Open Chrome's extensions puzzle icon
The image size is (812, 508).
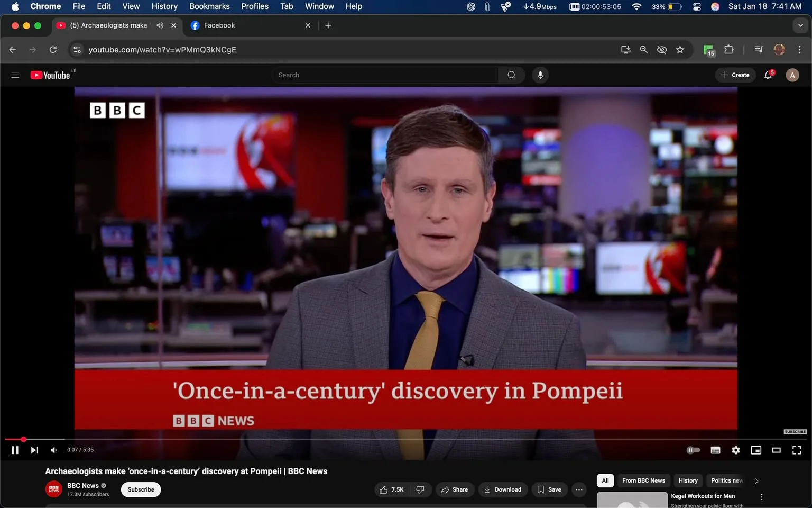[728, 49]
